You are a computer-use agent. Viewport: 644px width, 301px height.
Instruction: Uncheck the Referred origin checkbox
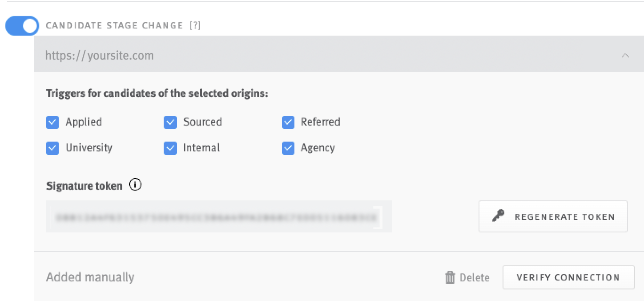287,122
